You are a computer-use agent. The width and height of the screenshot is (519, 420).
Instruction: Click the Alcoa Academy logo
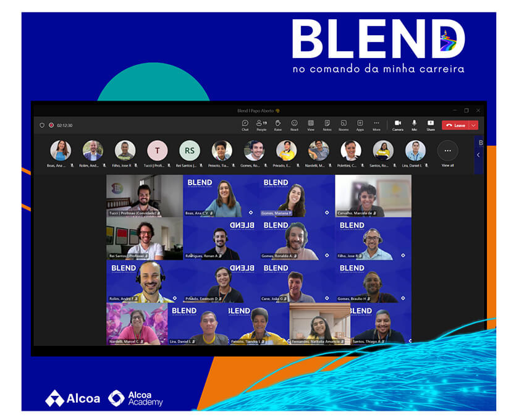(135, 398)
